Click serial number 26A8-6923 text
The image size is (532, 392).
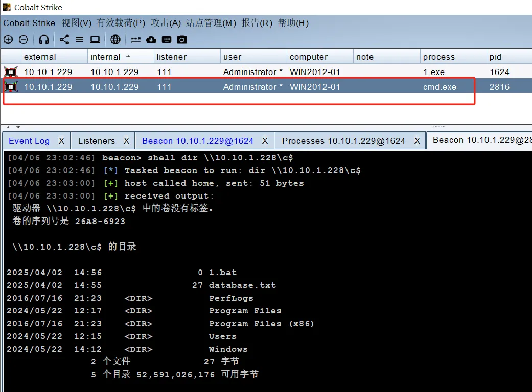click(100, 222)
